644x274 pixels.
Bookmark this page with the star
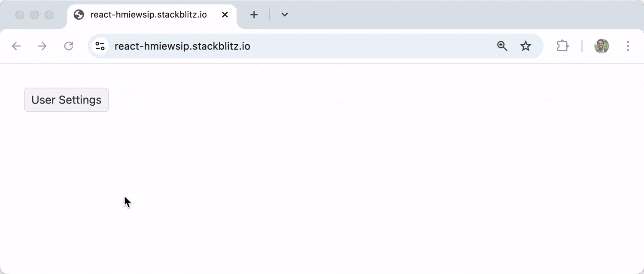[x=526, y=46]
